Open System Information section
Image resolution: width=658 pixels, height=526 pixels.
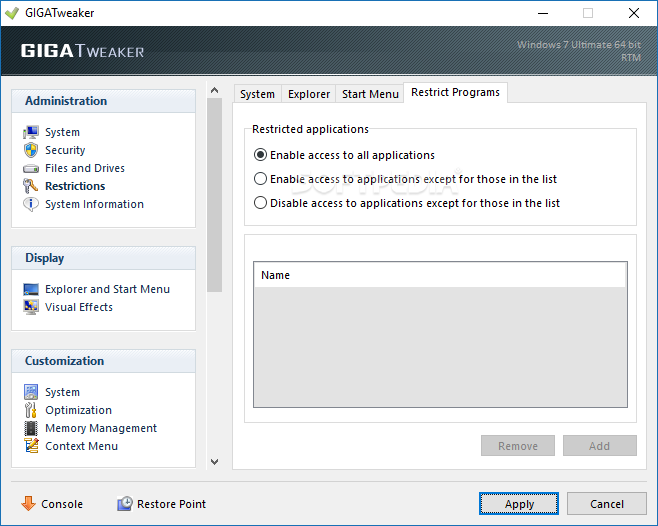[x=94, y=204]
